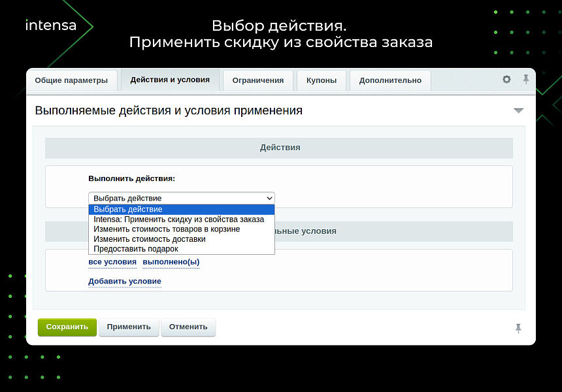The width and height of the screenshot is (562, 392).
Task: Collapse the "Выполняемые действия и условия применения" section
Action: click(518, 110)
